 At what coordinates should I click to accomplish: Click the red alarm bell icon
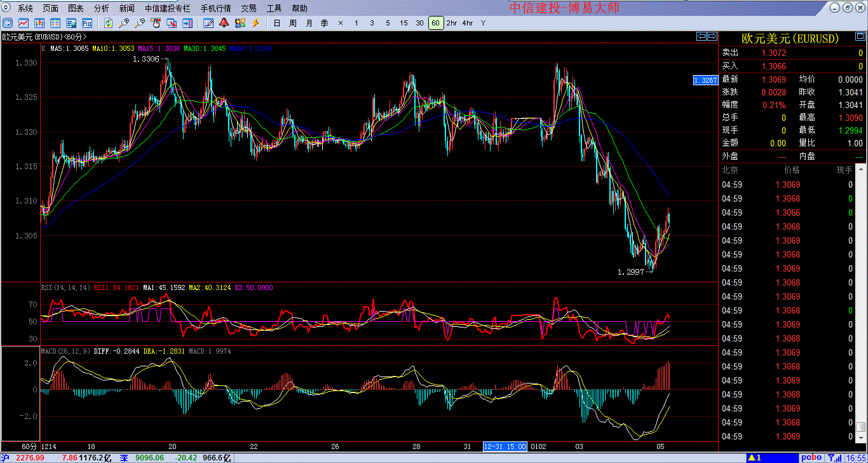tap(224, 23)
